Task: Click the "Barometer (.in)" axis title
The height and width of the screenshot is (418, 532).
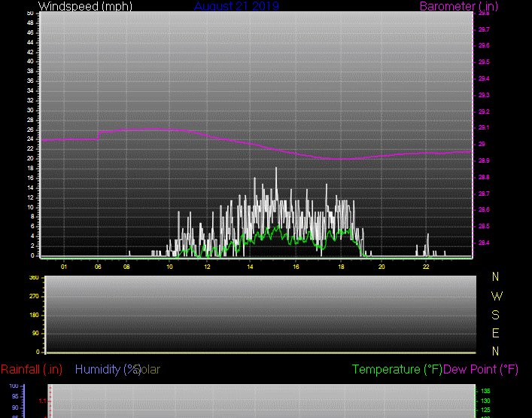Action: click(459, 6)
